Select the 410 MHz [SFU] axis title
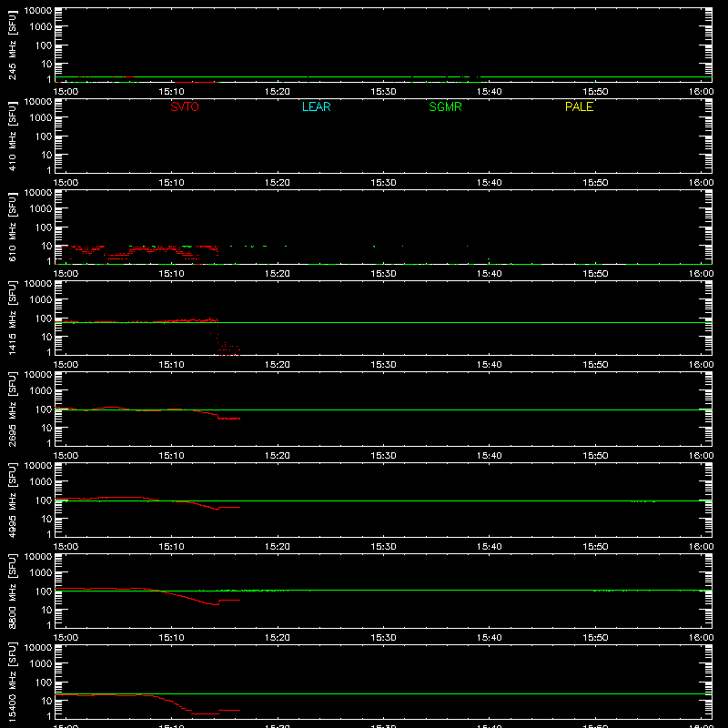The height and width of the screenshot is (728, 728). pyautogui.click(x=13, y=136)
